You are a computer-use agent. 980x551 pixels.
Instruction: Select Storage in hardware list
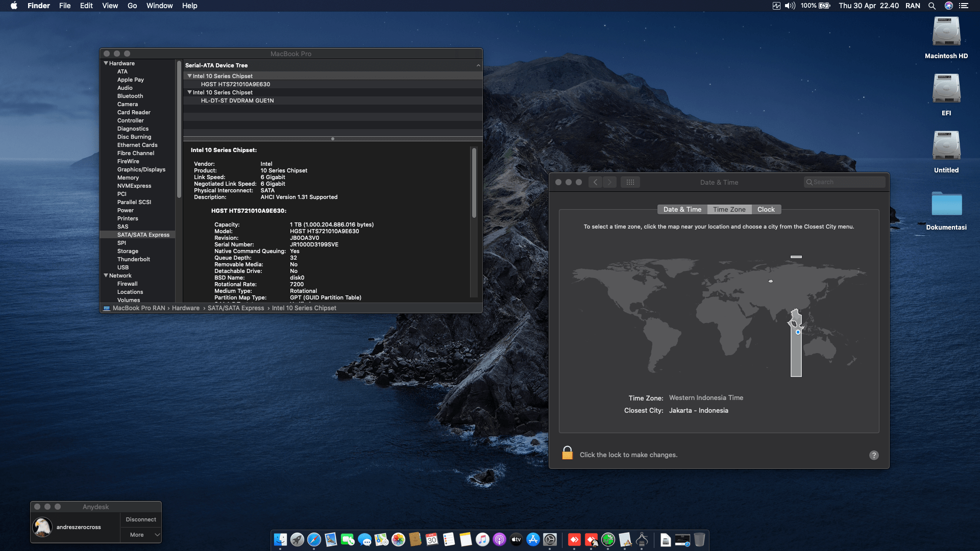tap(128, 251)
